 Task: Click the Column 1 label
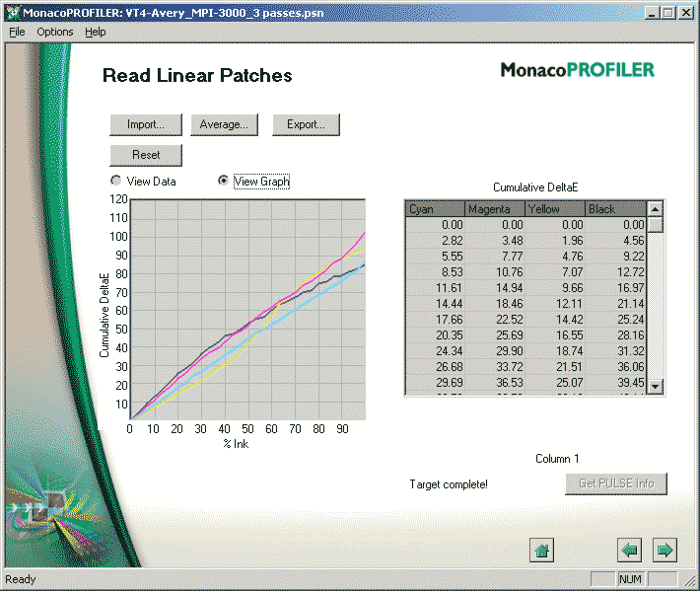point(557,459)
